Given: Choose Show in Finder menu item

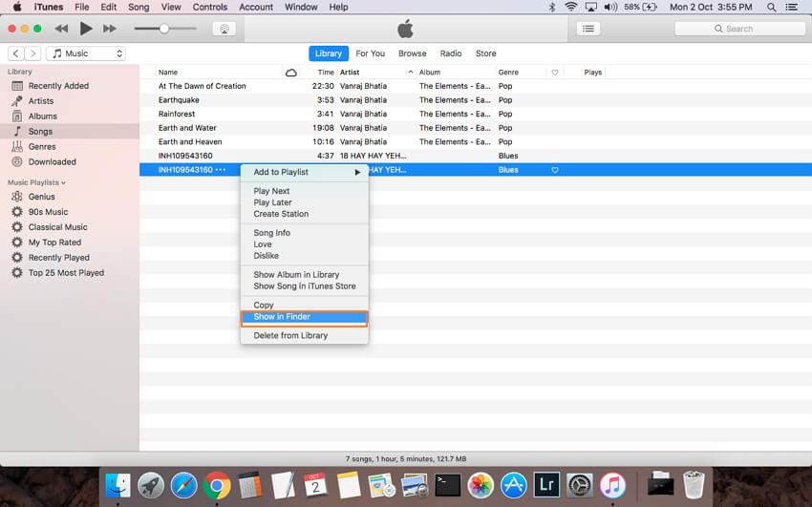Looking at the screenshot, I should click(305, 317).
